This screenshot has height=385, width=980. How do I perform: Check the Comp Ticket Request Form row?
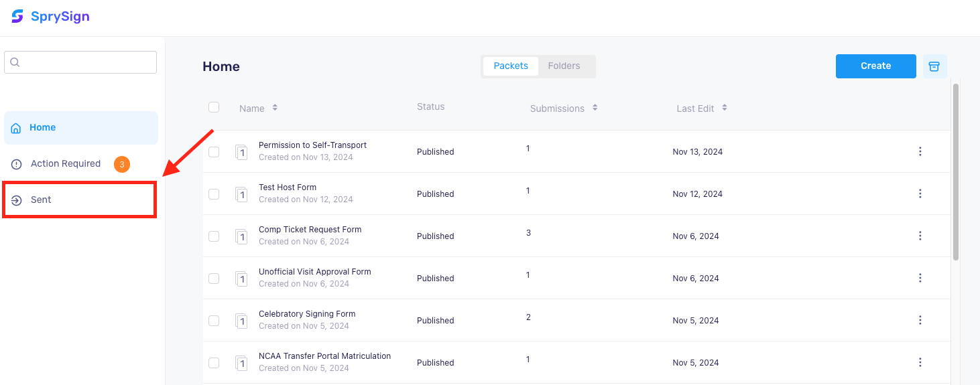(214, 236)
